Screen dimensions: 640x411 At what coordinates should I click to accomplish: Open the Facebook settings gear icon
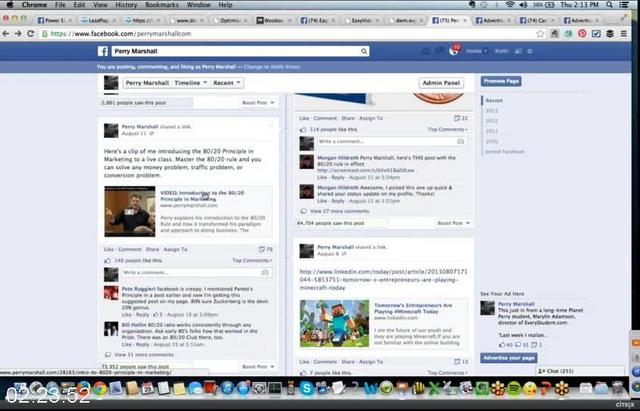[530, 51]
